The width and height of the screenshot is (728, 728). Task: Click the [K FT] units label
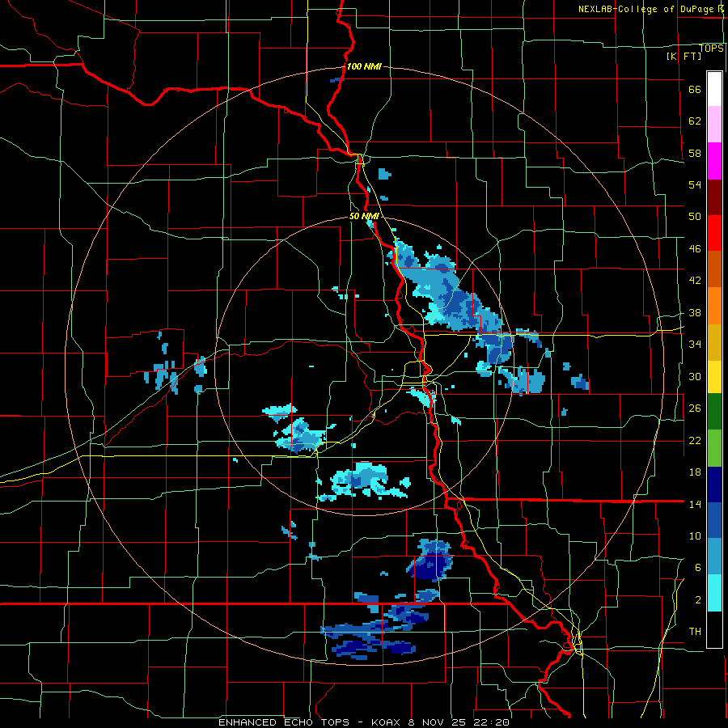tap(684, 56)
